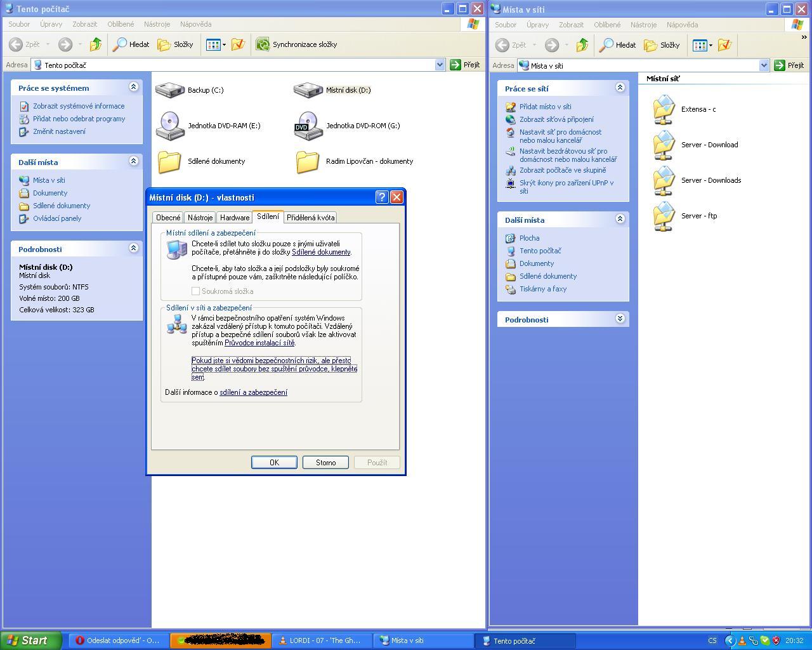Click the Hledat search icon in Místa v síti window
This screenshot has width=812, height=650.
pos(606,45)
